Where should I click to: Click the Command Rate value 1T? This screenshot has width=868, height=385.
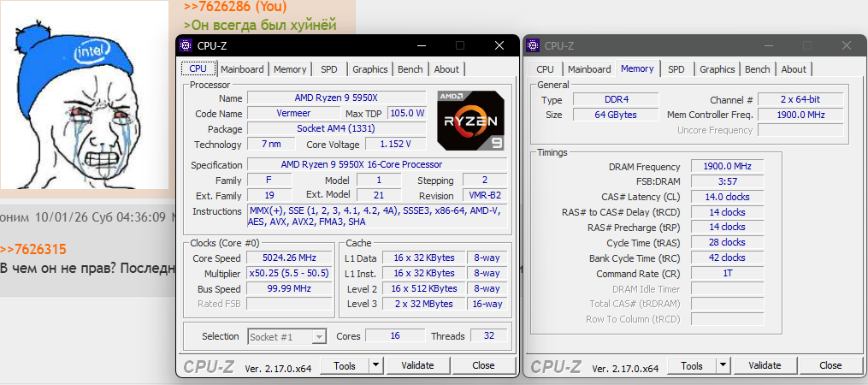[728, 274]
